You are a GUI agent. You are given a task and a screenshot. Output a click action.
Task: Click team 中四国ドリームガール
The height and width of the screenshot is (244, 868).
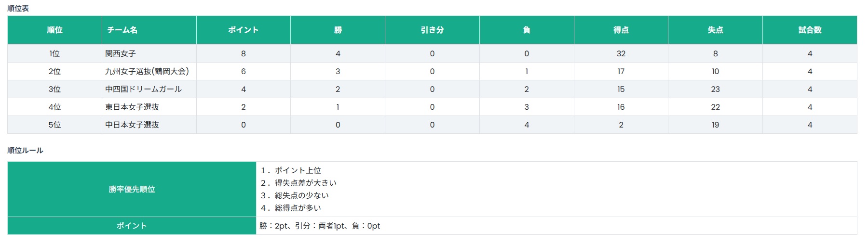144,89
